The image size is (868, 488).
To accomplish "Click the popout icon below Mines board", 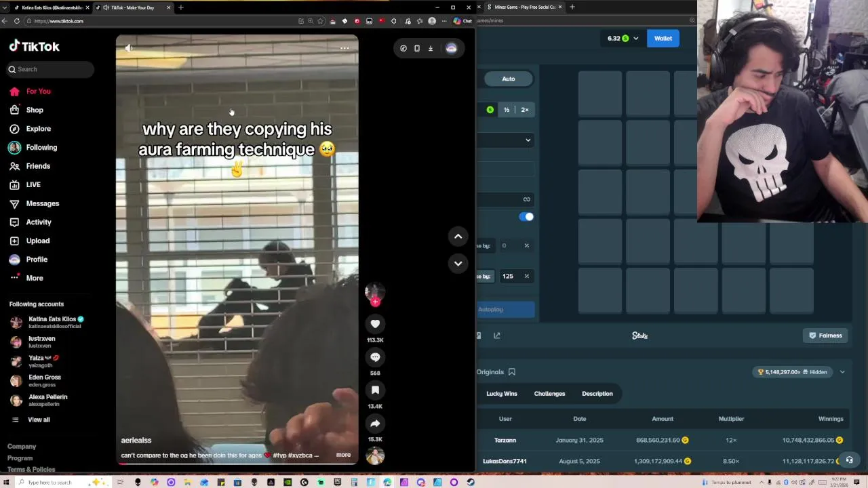I will pyautogui.click(x=496, y=335).
